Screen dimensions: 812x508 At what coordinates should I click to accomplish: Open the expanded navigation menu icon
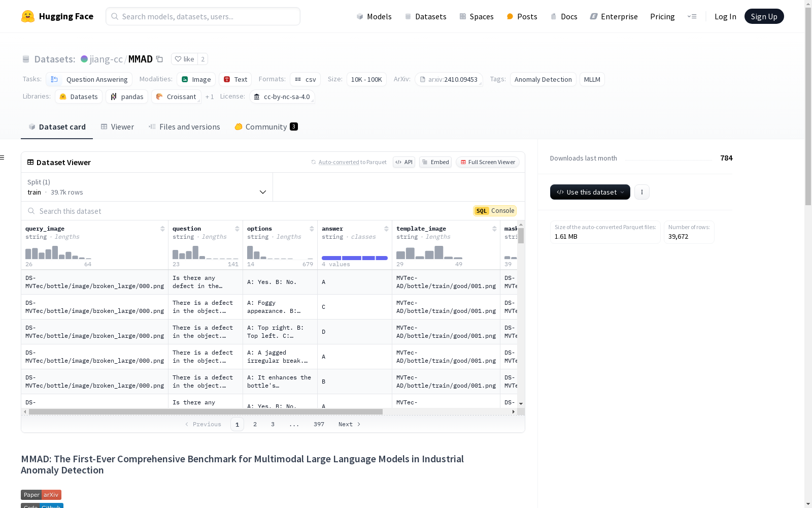[x=692, y=16]
